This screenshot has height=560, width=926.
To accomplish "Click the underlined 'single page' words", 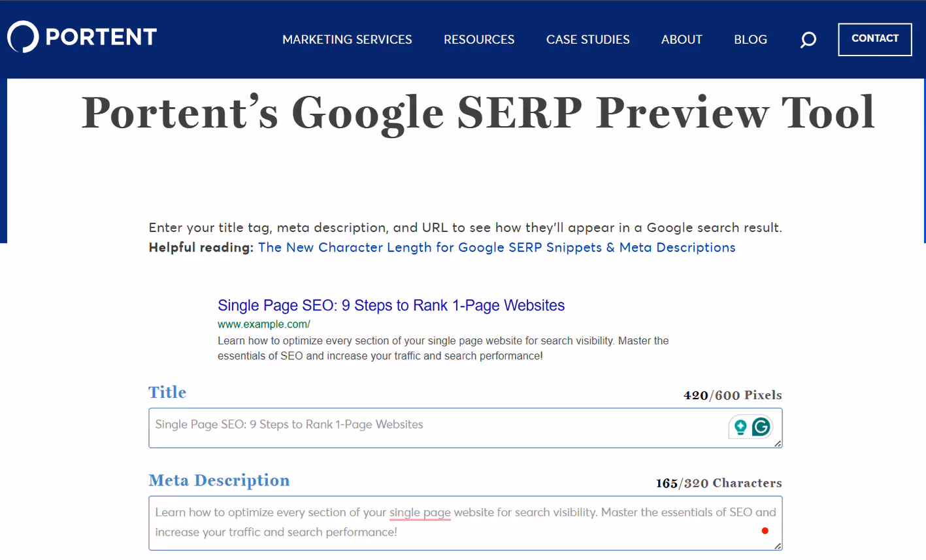I will (x=420, y=512).
